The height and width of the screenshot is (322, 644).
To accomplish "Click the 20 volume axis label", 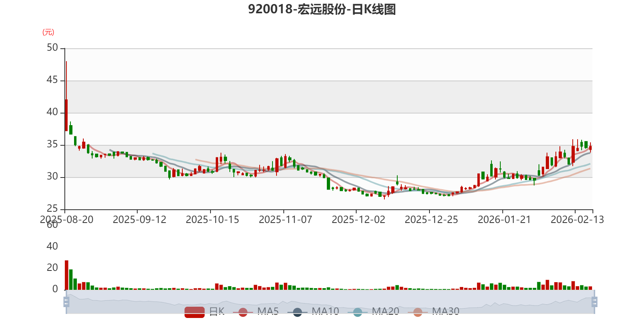I will pos(52,268).
